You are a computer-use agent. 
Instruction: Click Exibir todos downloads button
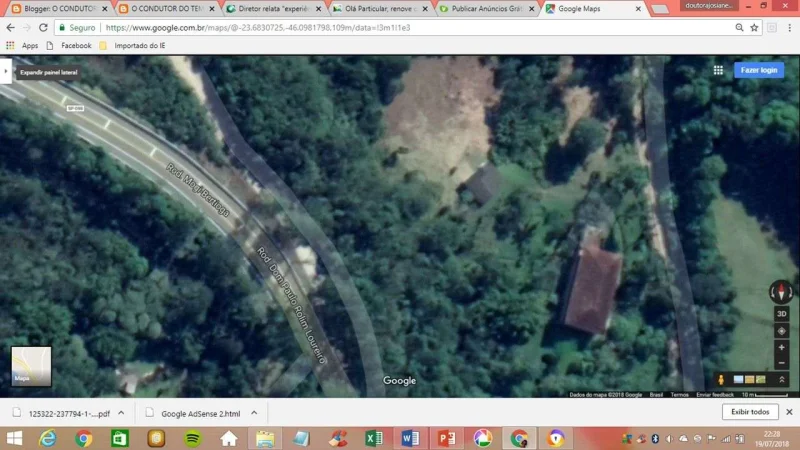pyautogui.click(x=750, y=412)
